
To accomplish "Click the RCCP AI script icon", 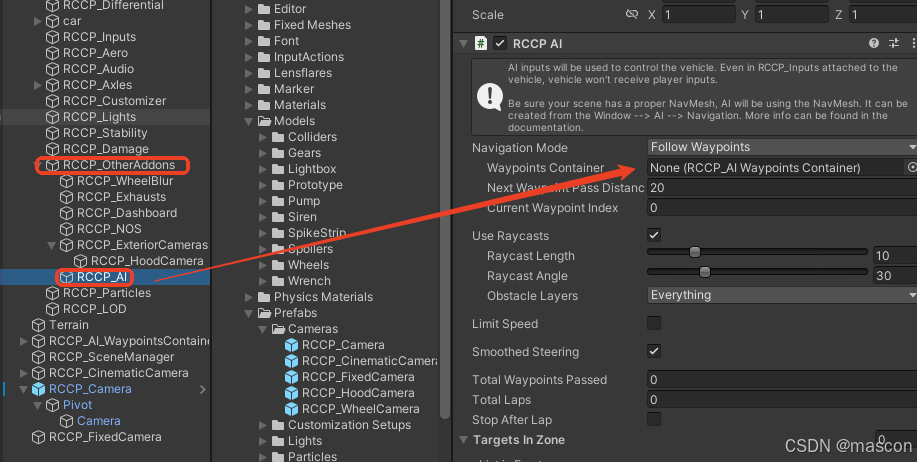I will (x=481, y=43).
